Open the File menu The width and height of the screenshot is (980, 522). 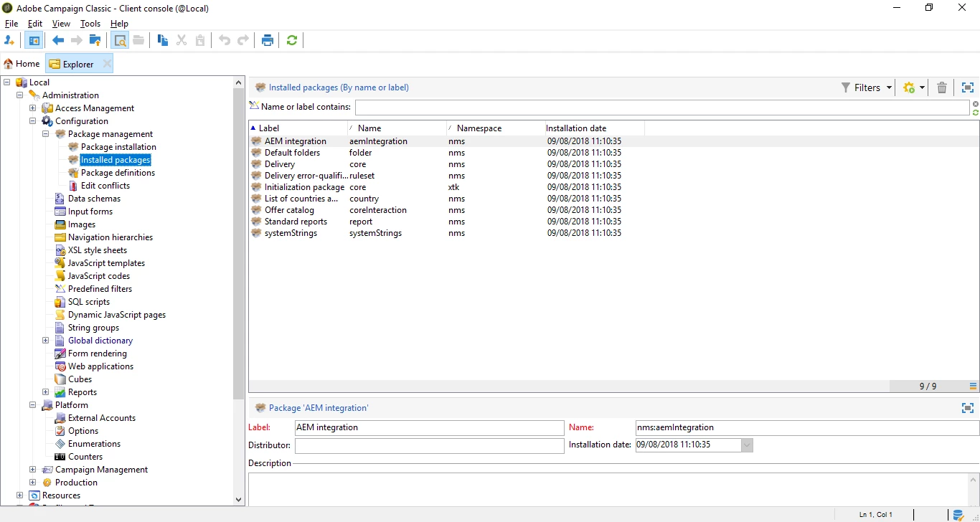[11, 24]
